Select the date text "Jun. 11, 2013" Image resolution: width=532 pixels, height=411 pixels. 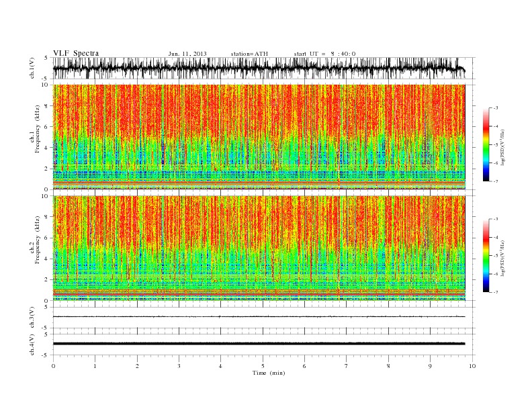(x=187, y=54)
